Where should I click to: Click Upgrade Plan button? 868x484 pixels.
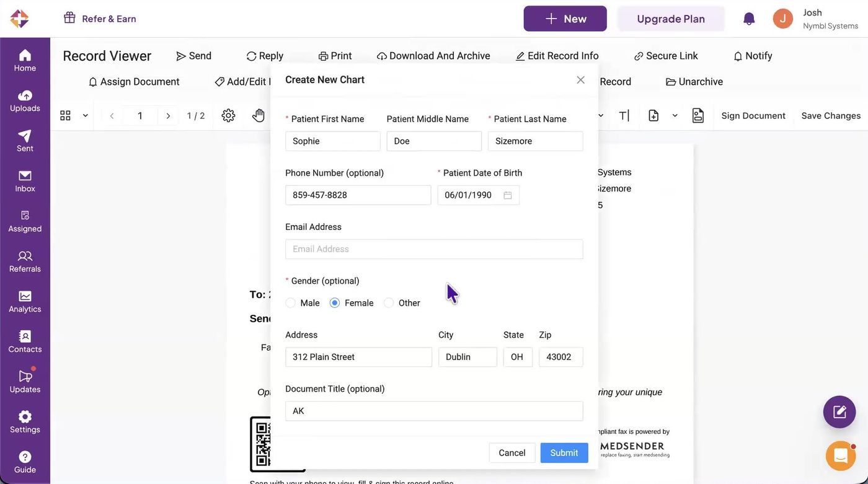point(671,19)
